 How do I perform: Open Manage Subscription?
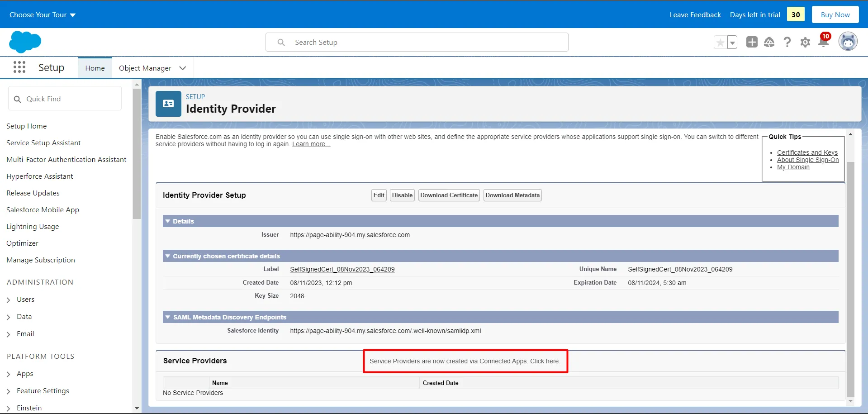41,260
